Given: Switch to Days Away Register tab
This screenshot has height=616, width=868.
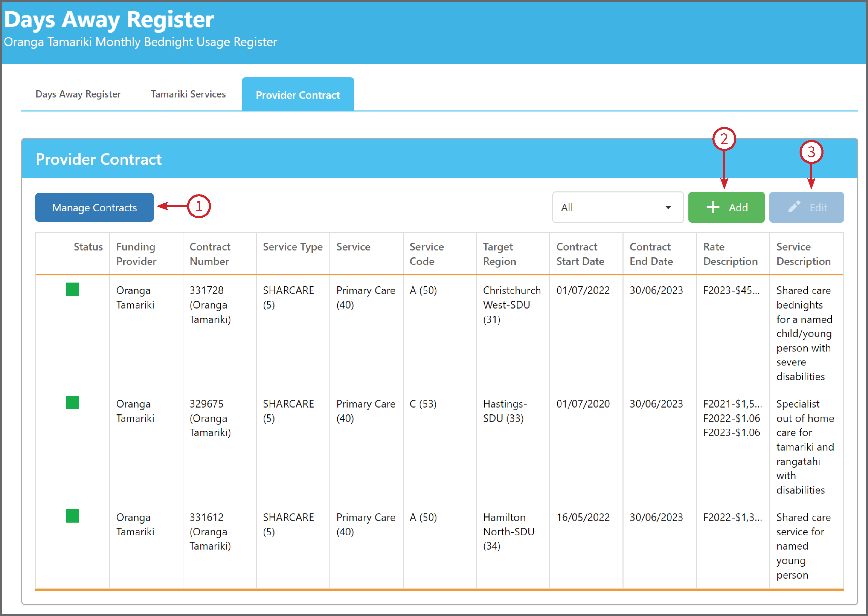Looking at the screenshot, I should [78, 94].
